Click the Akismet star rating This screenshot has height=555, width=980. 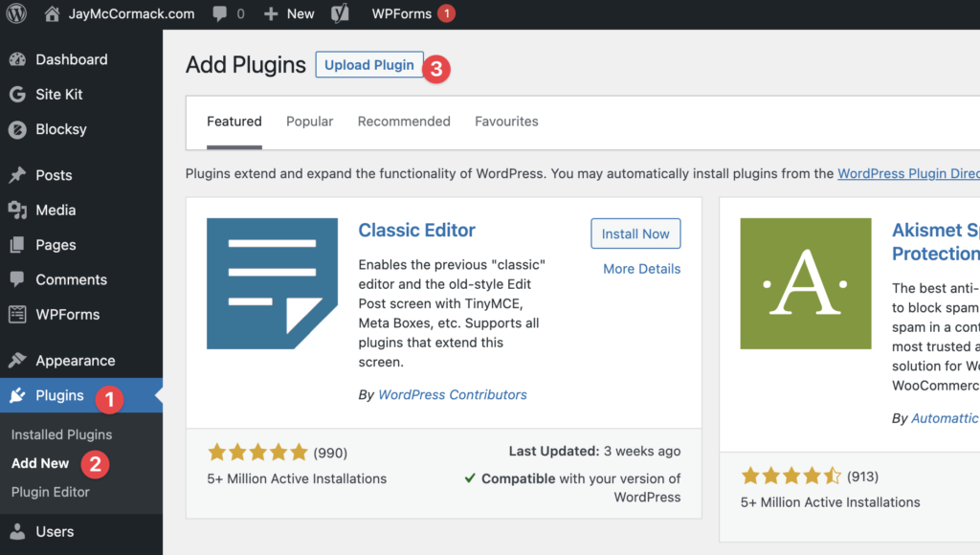click(791, 477)
